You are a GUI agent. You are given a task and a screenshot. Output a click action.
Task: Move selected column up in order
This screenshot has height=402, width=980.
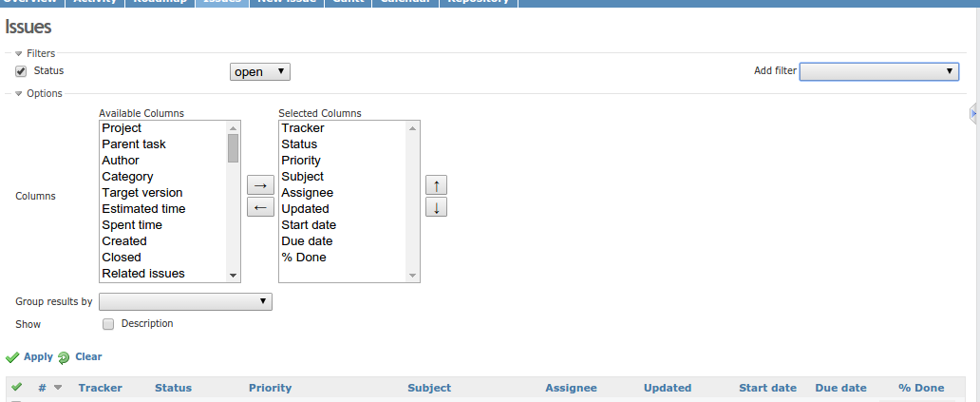pyautogui.click(x=436, y=185)
